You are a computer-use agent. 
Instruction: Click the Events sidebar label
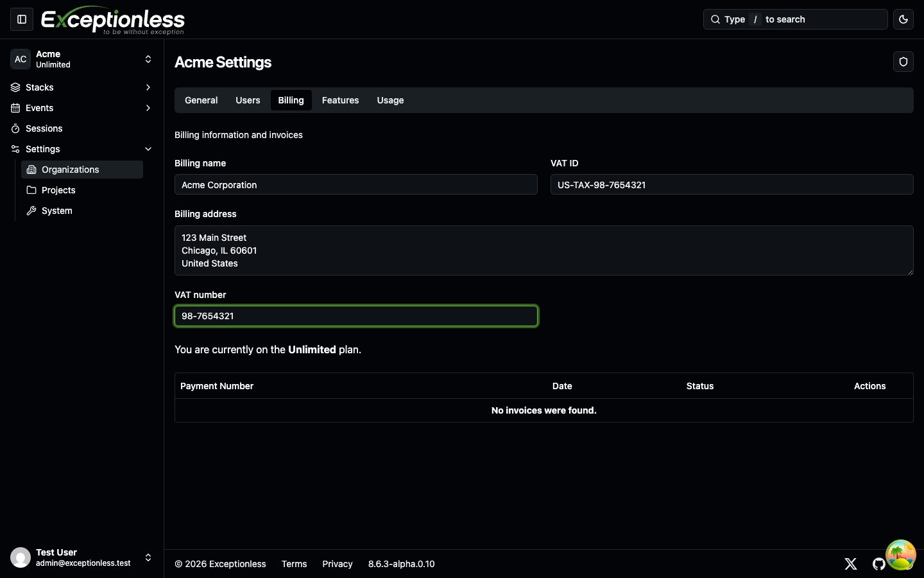pyautogui.click(x=40, y=108)
